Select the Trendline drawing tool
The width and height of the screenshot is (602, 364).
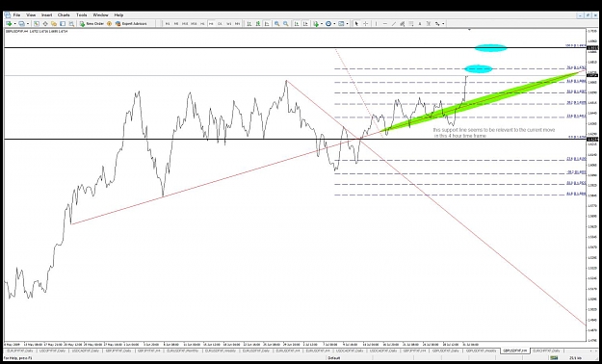(x=394, y=24)
